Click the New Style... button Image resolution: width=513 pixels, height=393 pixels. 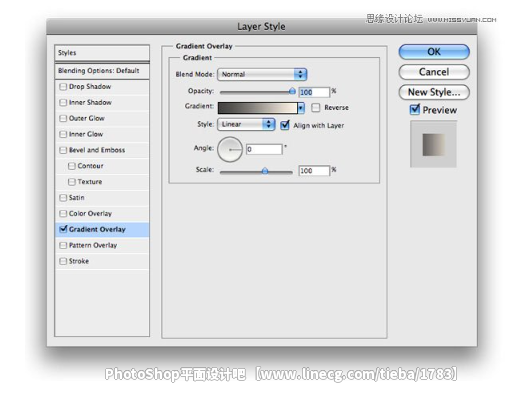click(434, 92)
